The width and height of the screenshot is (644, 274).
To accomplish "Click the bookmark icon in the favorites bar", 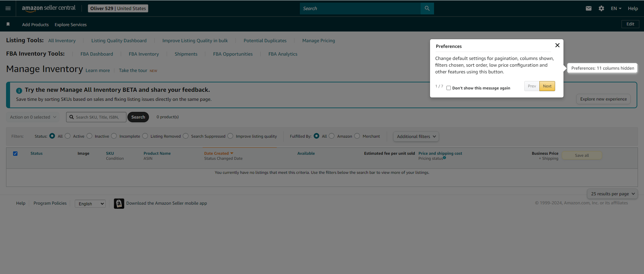I will point(8,24).
